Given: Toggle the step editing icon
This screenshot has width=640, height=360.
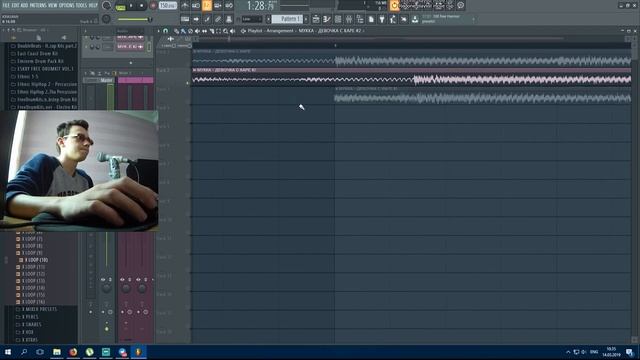Looking at the screenshot, I should [x=207, y=19].
